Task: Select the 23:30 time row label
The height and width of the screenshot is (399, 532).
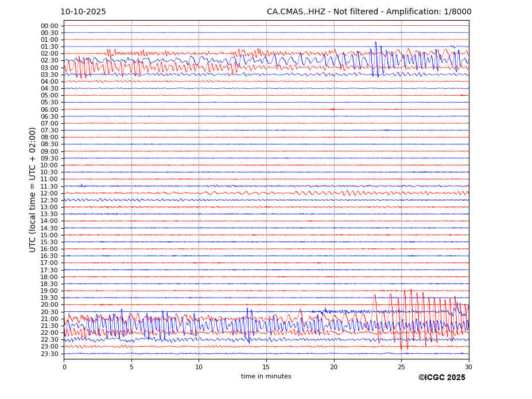Action: click(49, 354)
